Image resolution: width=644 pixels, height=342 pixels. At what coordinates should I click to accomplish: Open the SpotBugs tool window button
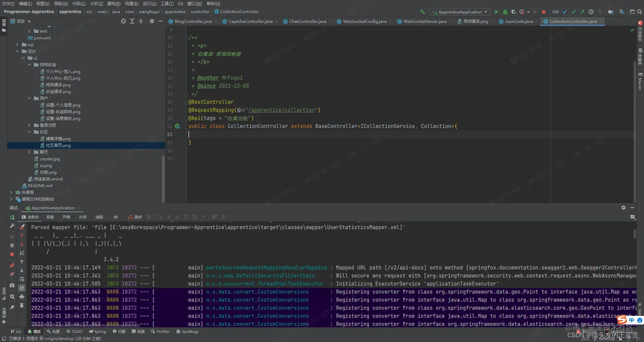pyautogui.click(x=187, y=331)
